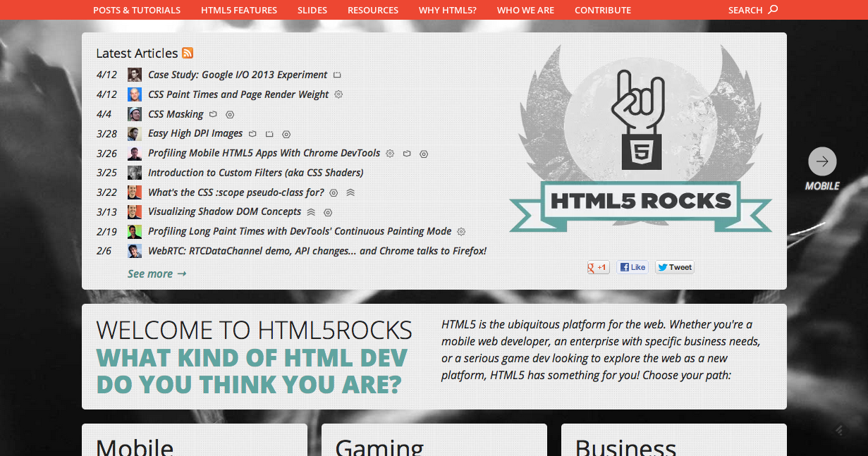Screen dimensions: 868x456
Task: Click box icon beside Google I/O 2013 Experiment
Action: 337,75
